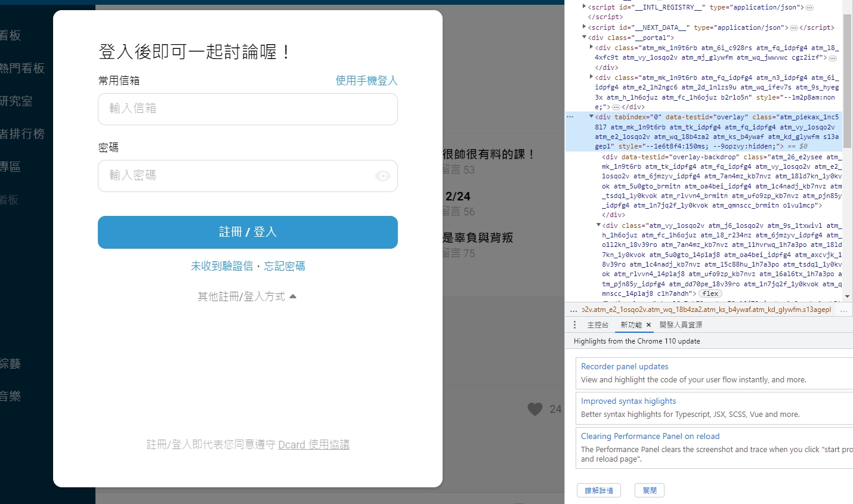853x504 pixels.
Task: Open actions dots left of overlay node
Action: (570, 117)
